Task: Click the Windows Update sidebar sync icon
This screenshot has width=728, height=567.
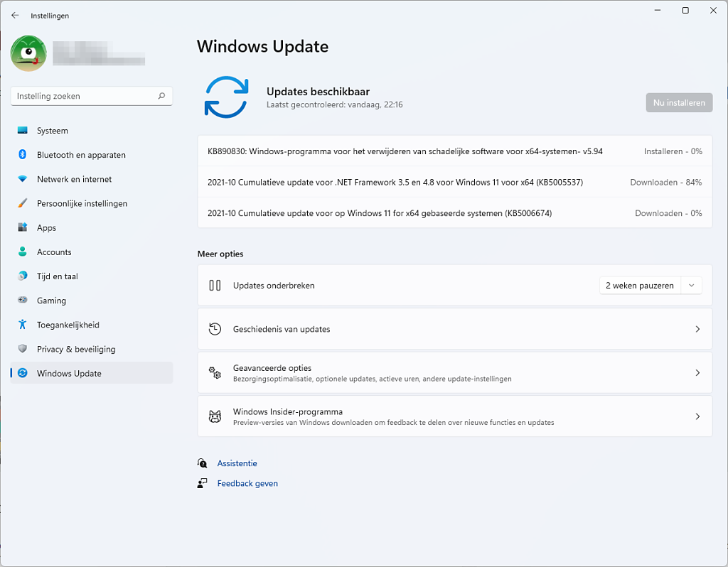Action: [22, 373]
